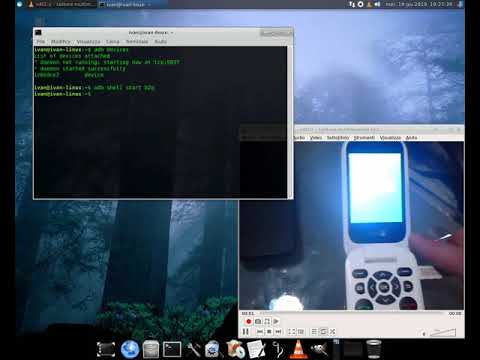Skip to previous media in VLC
This screenshot has height=360, width=480.
pos(260,332)
